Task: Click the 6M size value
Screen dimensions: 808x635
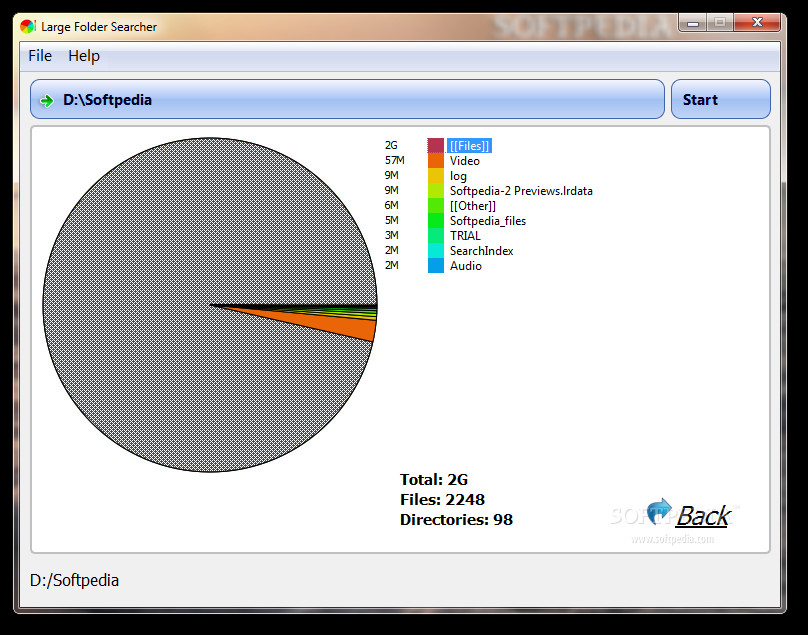Action: tap(392, 205)
